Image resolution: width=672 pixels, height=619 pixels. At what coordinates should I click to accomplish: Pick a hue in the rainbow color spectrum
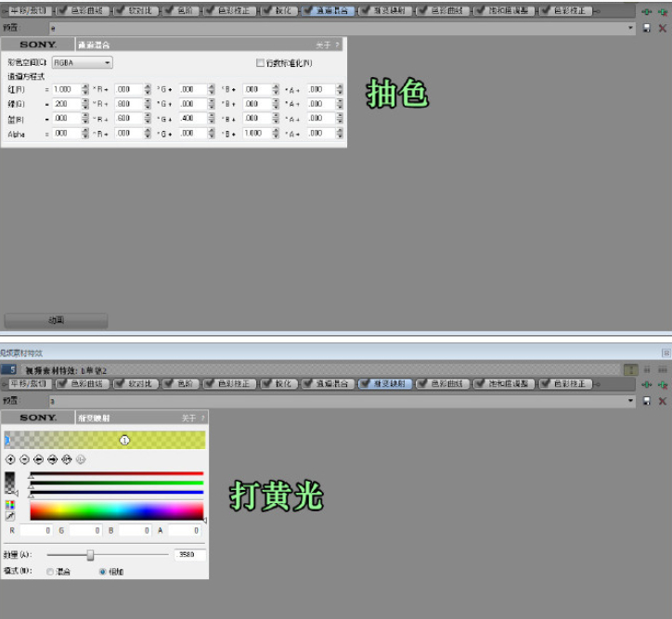coord(117,511)
